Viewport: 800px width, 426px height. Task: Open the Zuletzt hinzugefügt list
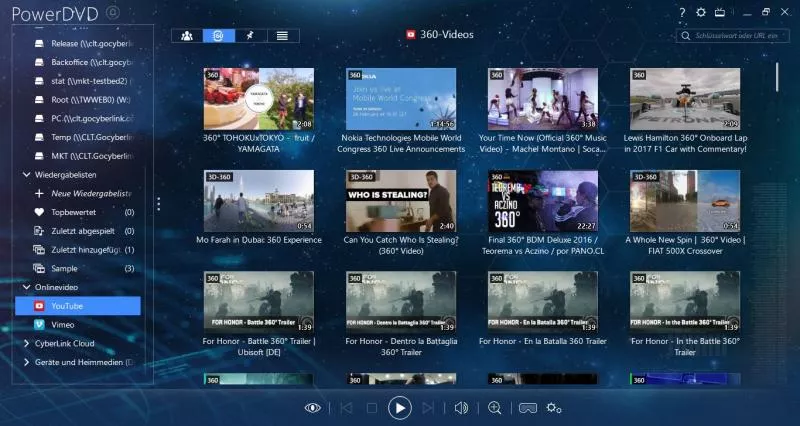click(x=84, y=250)
